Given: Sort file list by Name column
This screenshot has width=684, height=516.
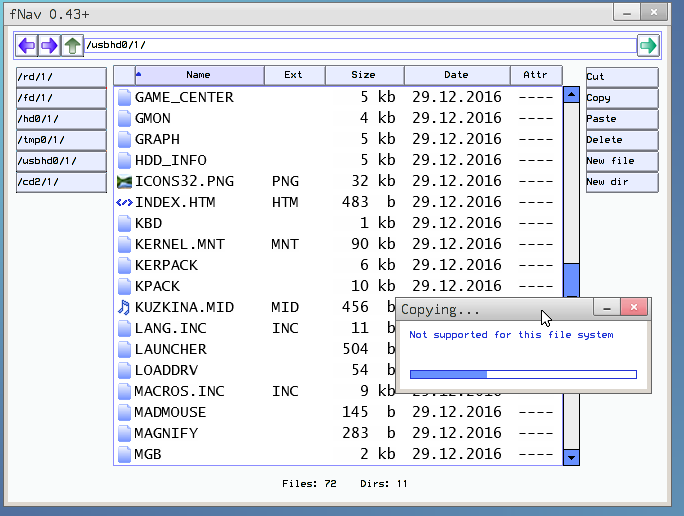Looking at the screenshot, I should coord(198,75).
